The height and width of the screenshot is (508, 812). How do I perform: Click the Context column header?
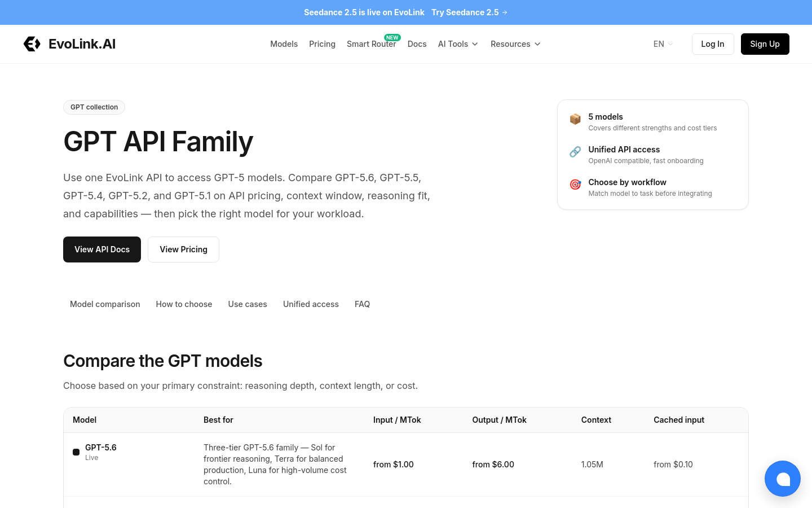(596, 420)
